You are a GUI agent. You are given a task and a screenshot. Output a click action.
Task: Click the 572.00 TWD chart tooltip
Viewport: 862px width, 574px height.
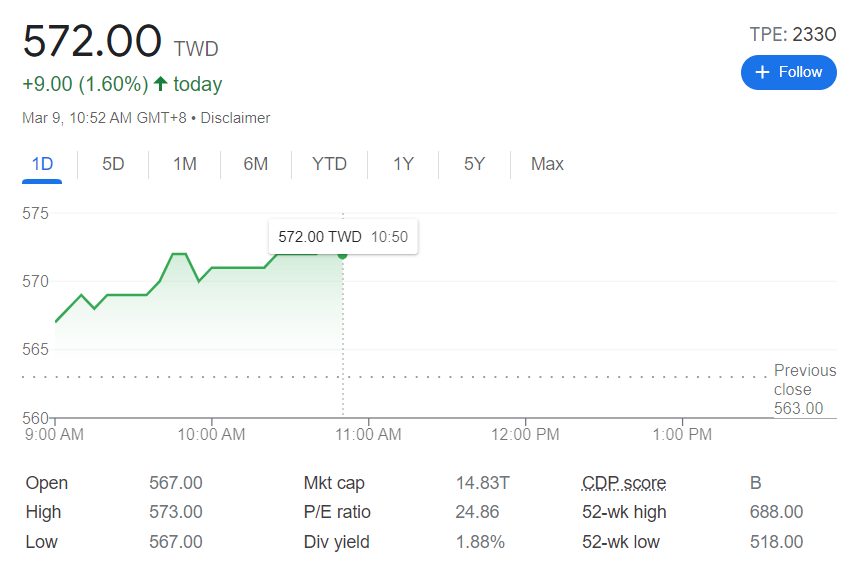[x=343, y=237]
